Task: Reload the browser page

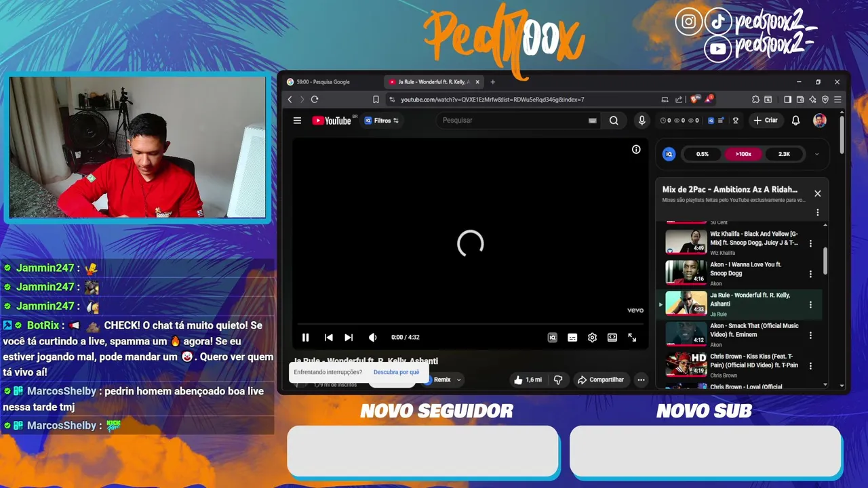Action: [315, 100]
